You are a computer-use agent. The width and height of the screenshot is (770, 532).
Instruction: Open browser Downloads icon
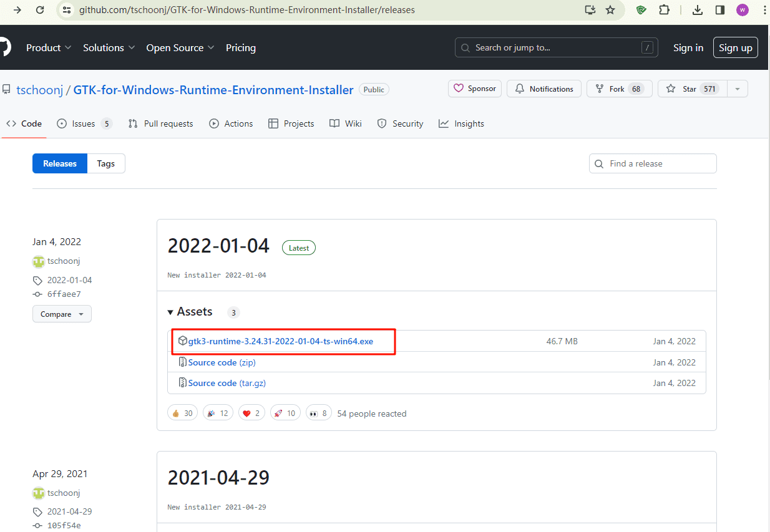pyautogui.click(x=698, y=10)
